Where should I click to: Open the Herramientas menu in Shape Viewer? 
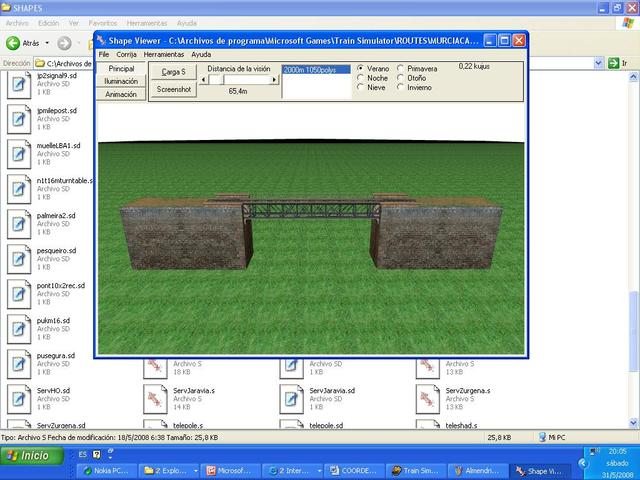163,54
